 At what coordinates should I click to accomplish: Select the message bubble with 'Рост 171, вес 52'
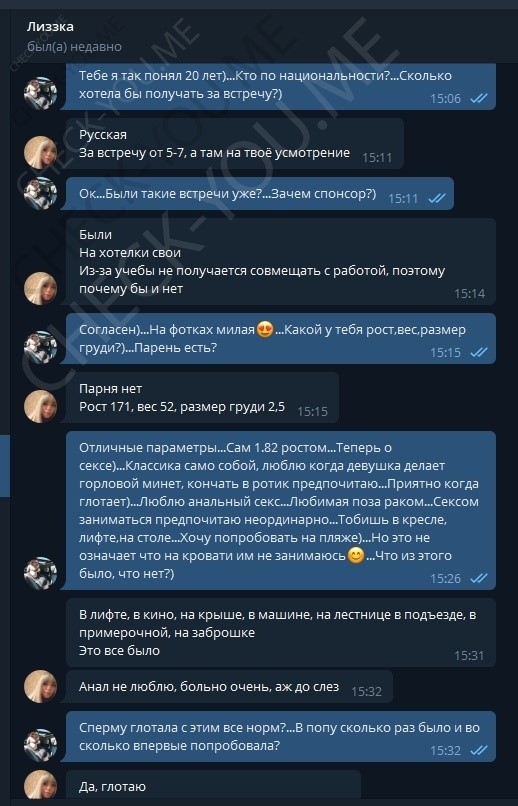(202, 398)
